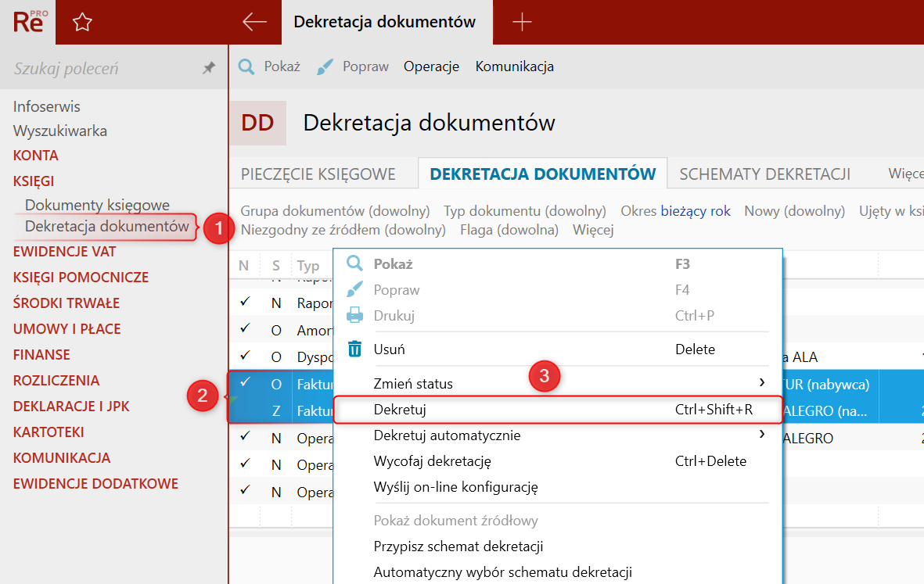Open favorites with the star icon
The image size is (924, 584).
[x=82, y=23]
